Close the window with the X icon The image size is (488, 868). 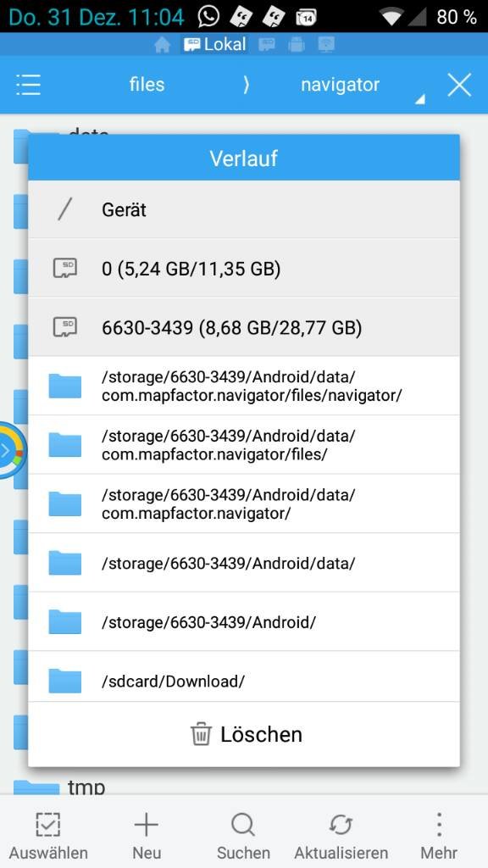459,85
